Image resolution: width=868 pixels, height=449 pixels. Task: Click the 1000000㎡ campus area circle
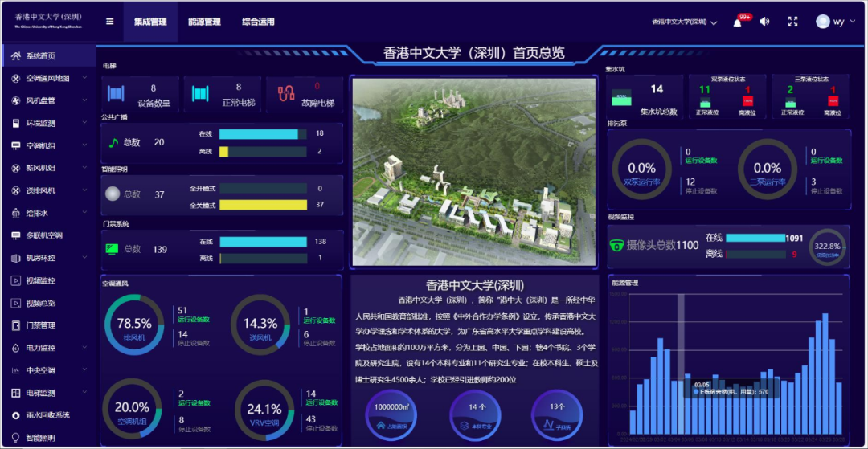391,414
